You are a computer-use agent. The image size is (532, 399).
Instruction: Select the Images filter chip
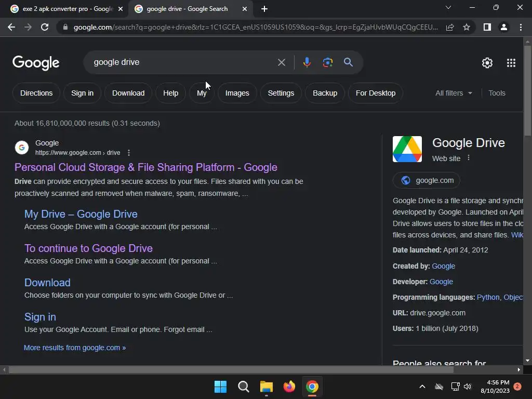(x=237, y=93)
